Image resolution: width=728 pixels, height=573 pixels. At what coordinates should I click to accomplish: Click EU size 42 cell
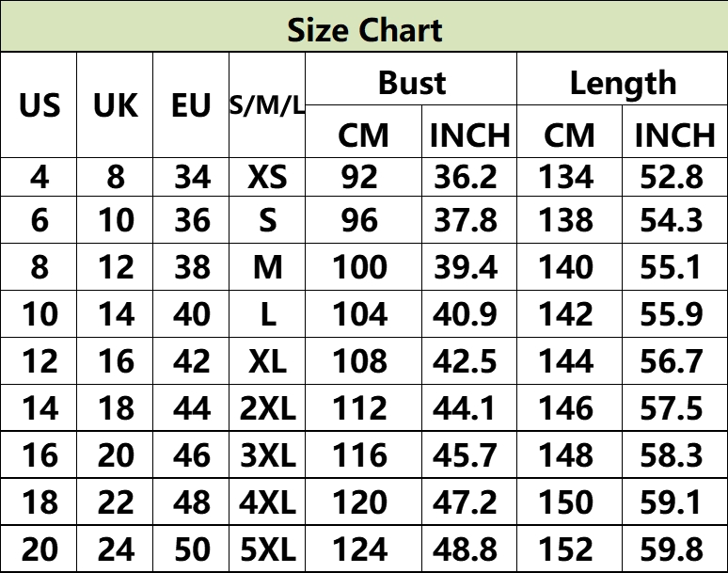tap(191, 360)
